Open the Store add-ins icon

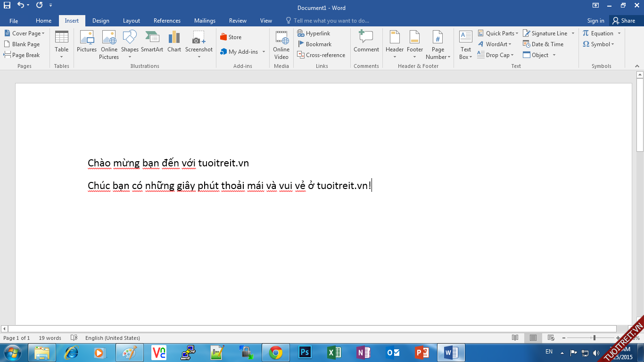pyautogui.click(x=231, y=37)
